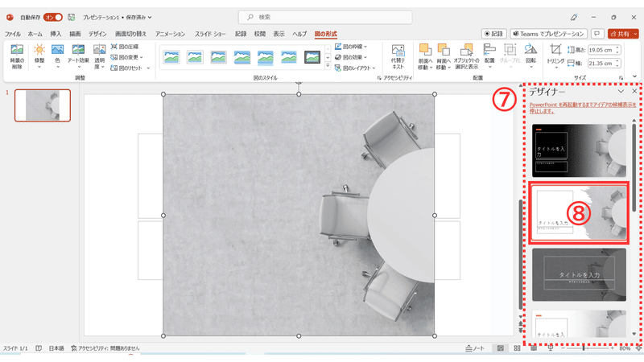Switch to Normal view icon
644x362 pixels.
(500, 348)
